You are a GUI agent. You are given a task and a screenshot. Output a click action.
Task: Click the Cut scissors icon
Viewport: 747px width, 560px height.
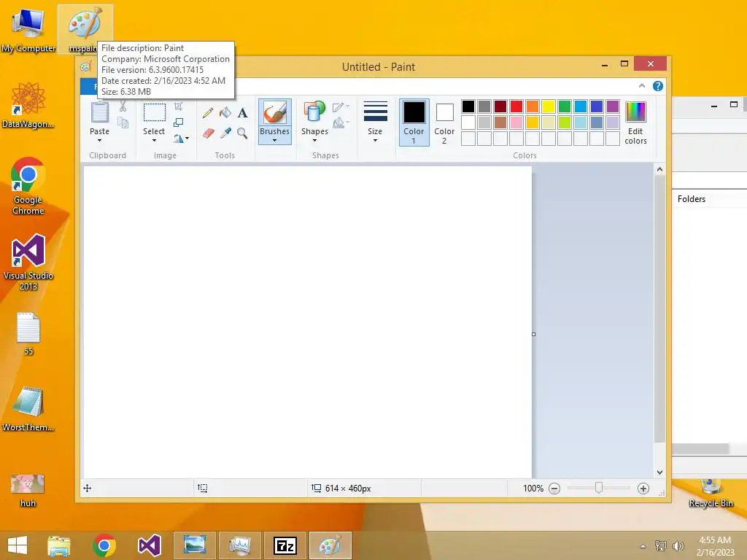123,106
